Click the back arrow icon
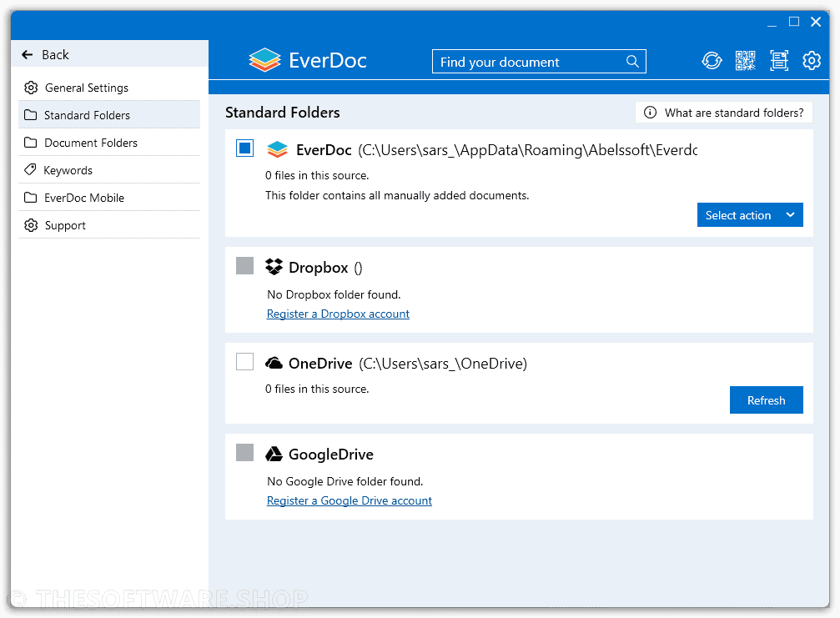This screenshot has height=618, width=840. pyautogui.click(x=28, y=54)
